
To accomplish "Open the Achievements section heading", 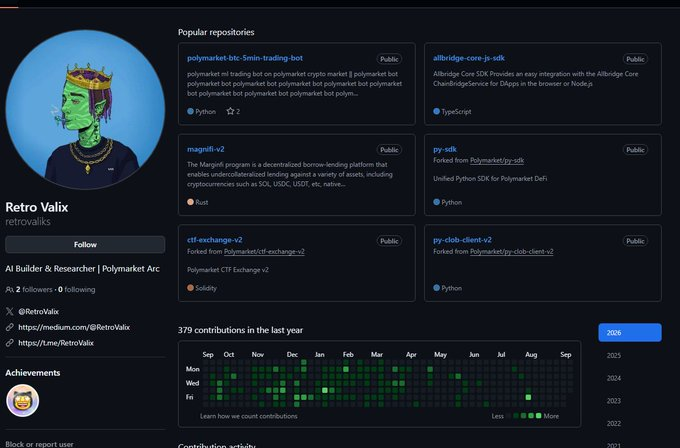I will click(x=33, y=373).
